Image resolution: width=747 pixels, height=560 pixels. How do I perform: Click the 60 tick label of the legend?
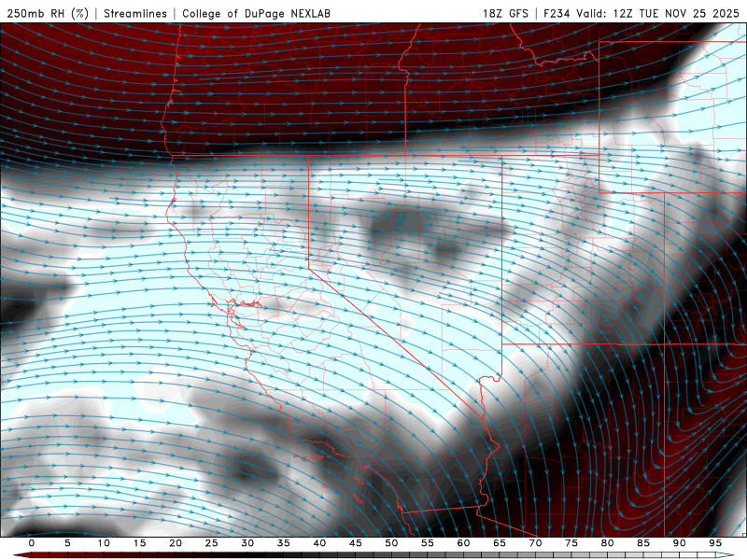[x=463, y=543]
